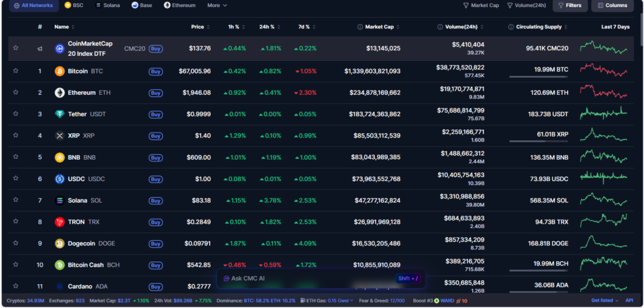
Task: Click the TRON logo icon
Action: click(x=60, y=222)
